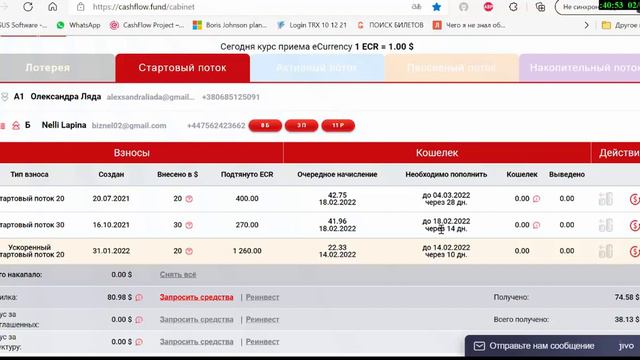Click the house icon beside Nelli Lapina

(16, 125)
